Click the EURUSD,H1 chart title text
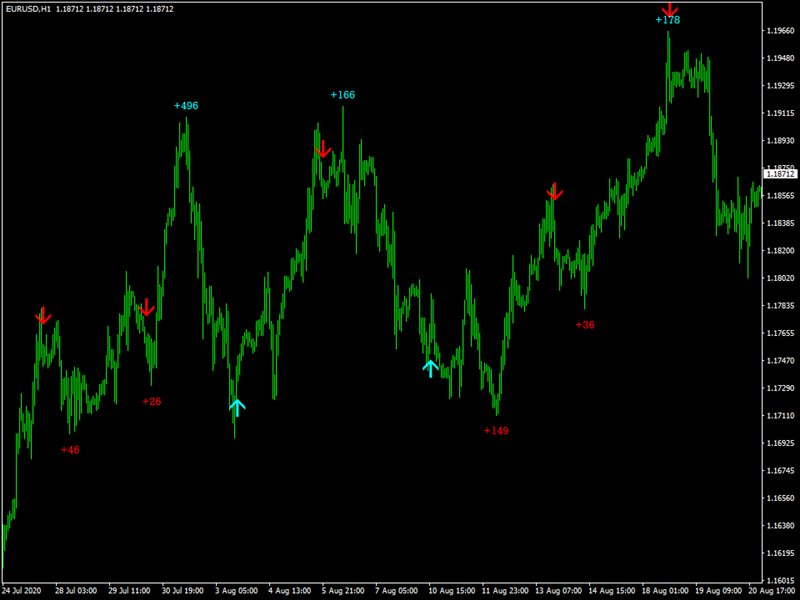This screenshot has height=600, width=800. [x=29, y=9]
